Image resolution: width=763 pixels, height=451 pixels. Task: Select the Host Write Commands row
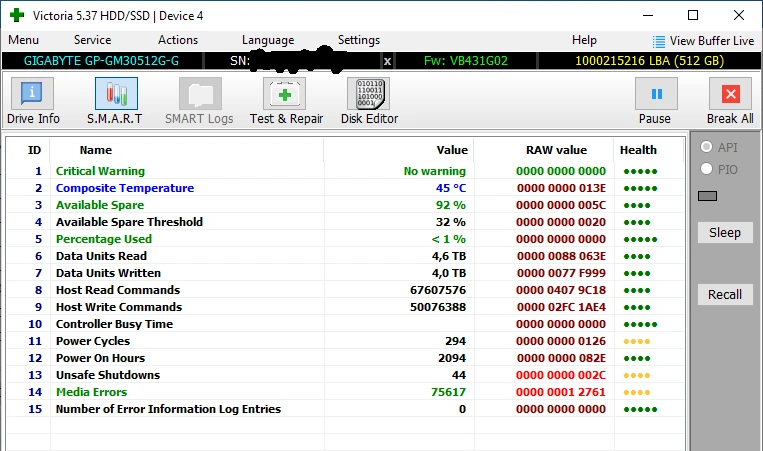345,307
